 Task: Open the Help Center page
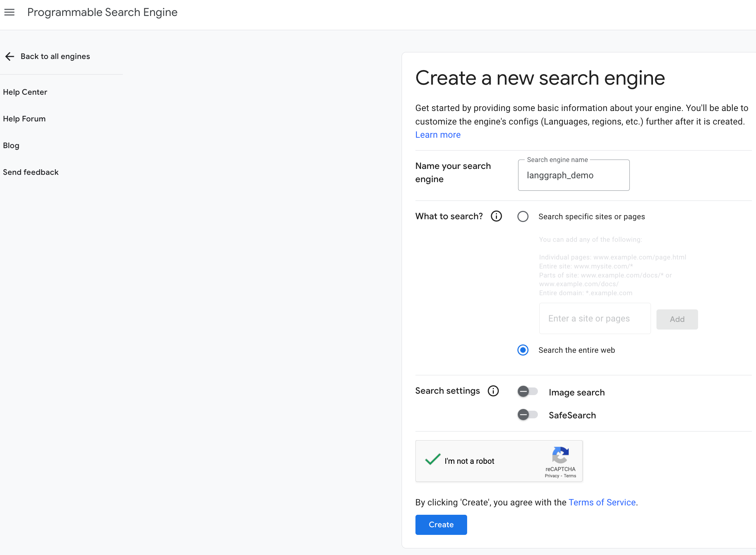pyautogui.click(x=25, y=92)
